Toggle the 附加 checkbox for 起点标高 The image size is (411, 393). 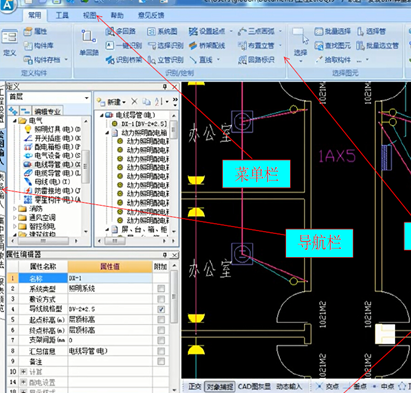click(x=161, y=319)
